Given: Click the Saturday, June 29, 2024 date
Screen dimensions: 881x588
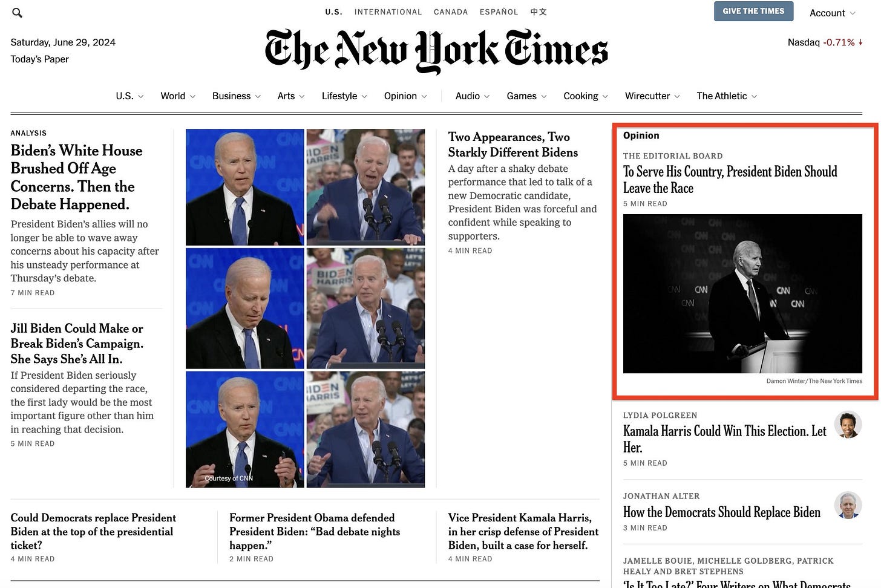Looking at the screenshot, I should pos(63,42).
